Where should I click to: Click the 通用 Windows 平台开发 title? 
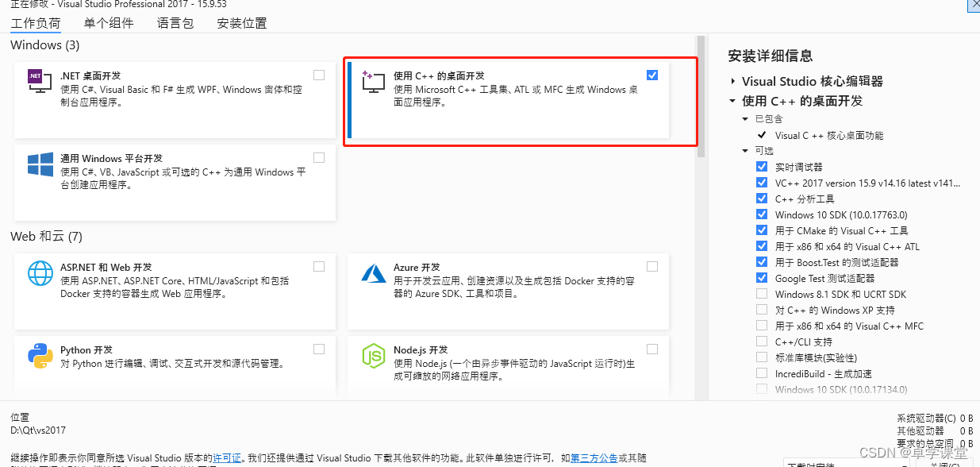point(111,159)
